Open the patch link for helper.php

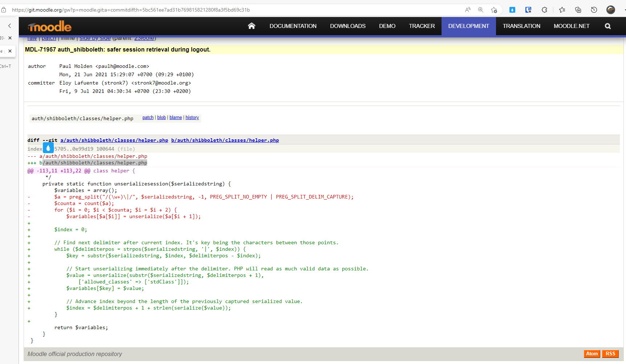148,118
